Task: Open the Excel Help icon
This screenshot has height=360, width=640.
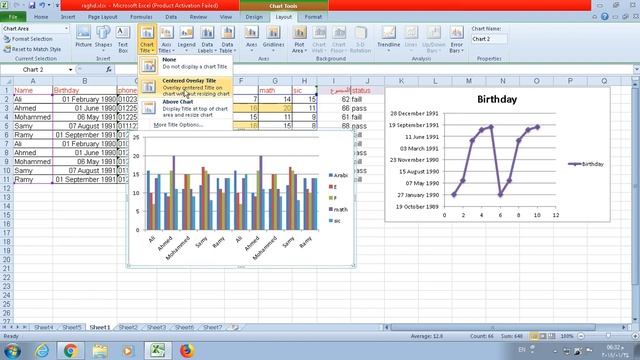Action: [604, 17]
